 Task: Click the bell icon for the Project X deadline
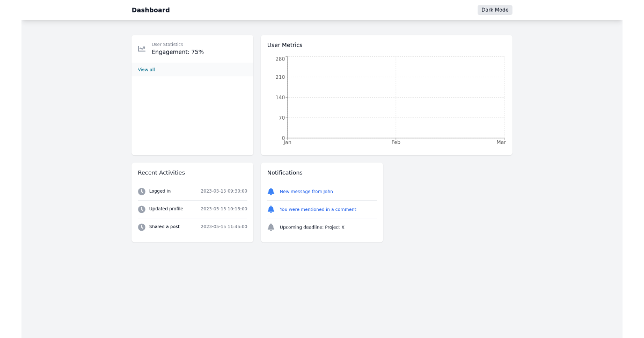point(272,226)
